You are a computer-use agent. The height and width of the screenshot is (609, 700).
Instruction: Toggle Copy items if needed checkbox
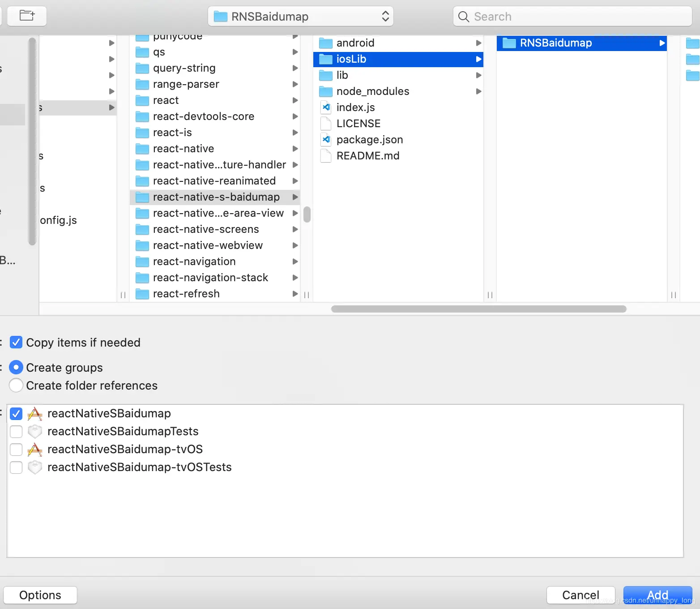tap(16, 343)
